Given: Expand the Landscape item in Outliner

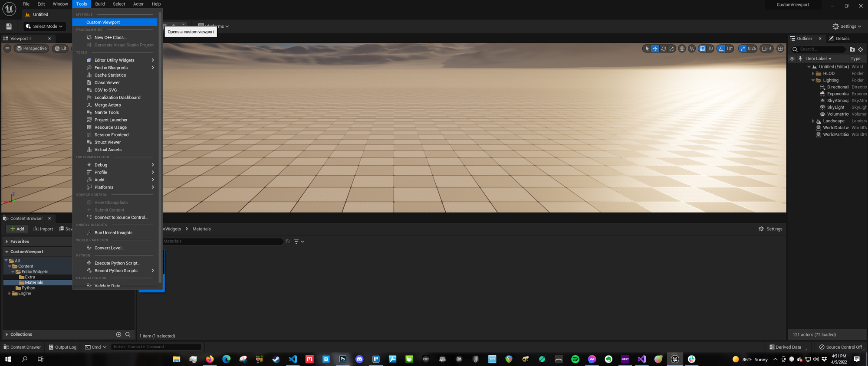Looking at the screenshot, I should [813, 121].
